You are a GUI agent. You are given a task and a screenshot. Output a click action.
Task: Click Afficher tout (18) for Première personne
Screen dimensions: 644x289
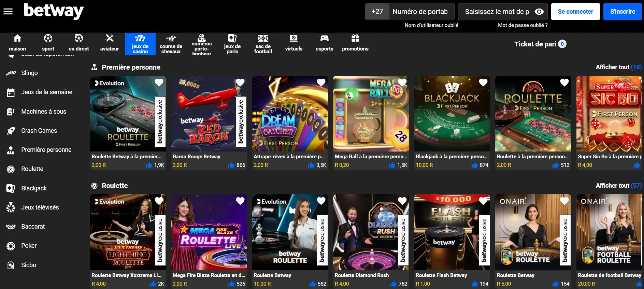[x=618, y=67]
